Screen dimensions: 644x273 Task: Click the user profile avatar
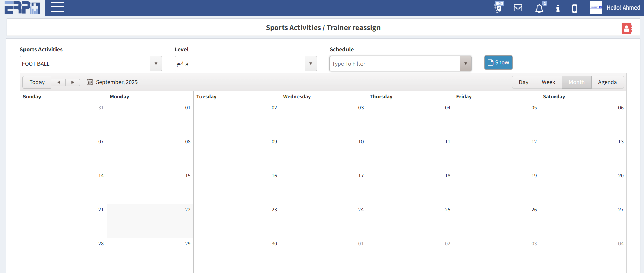[x=596, y=7]
